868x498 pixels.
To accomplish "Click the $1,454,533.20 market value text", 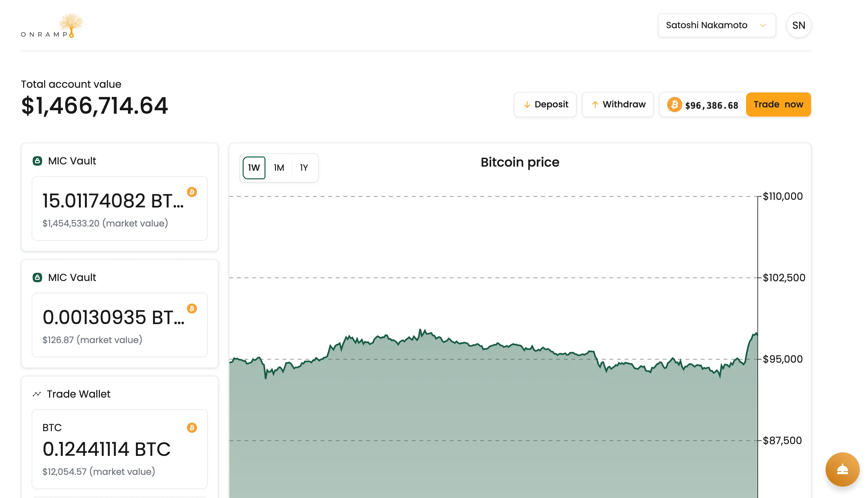I will 105,223.
